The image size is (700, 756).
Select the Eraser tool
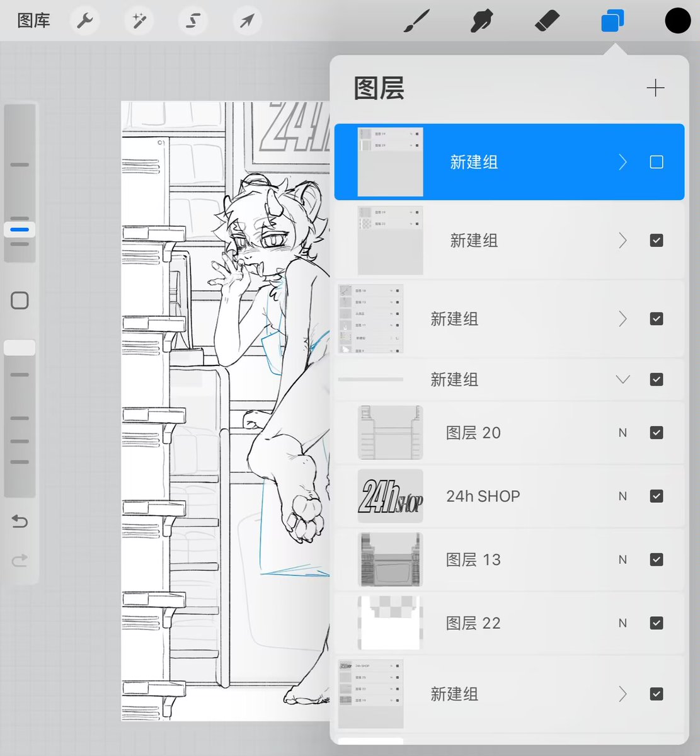click(x=547, y=21)
